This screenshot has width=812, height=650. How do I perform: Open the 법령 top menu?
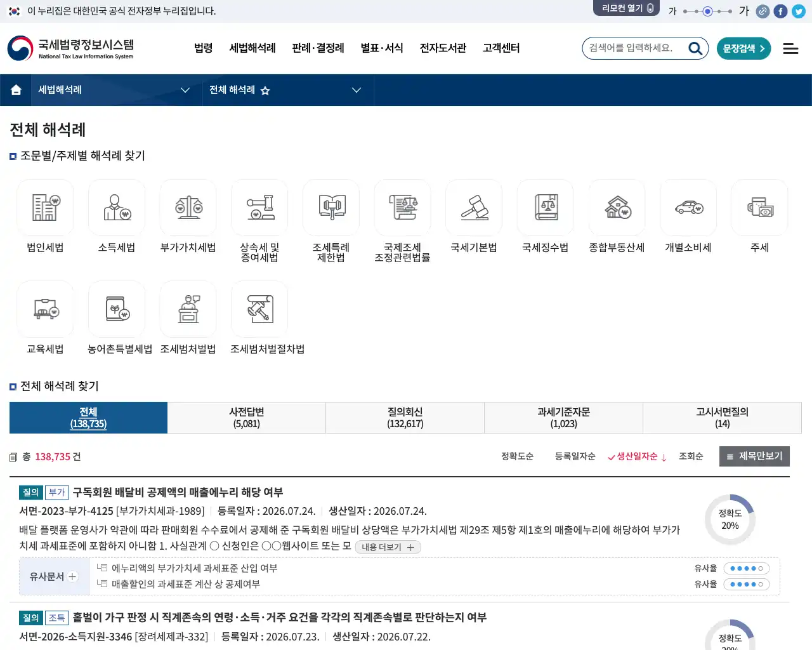[x=203, y=48]
